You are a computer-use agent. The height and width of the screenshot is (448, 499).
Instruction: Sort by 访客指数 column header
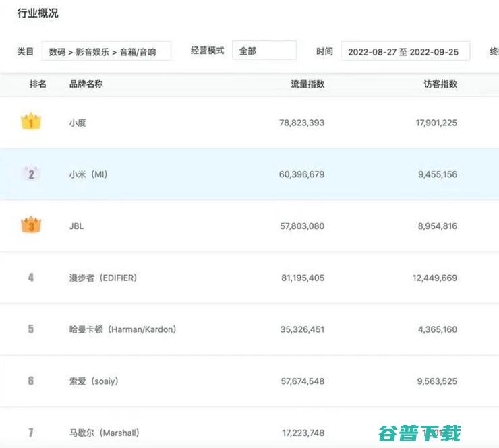(x=440, y=84)
